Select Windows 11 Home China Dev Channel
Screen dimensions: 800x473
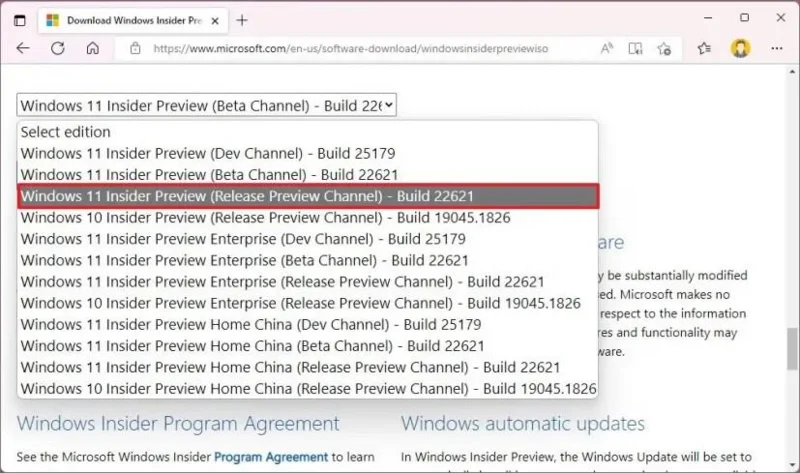(x=307, y=325)
